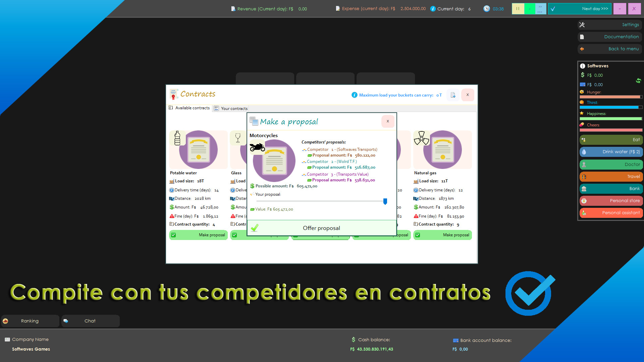This screenshot has height=362, width=644.
Task: Switch to Your contracts tab
Action: (231, 109)
